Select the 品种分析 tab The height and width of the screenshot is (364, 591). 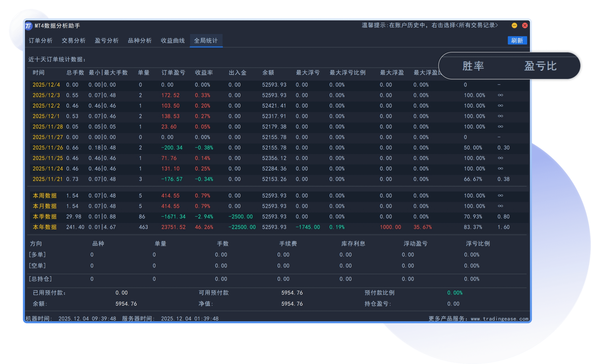[x=140, y=41]
